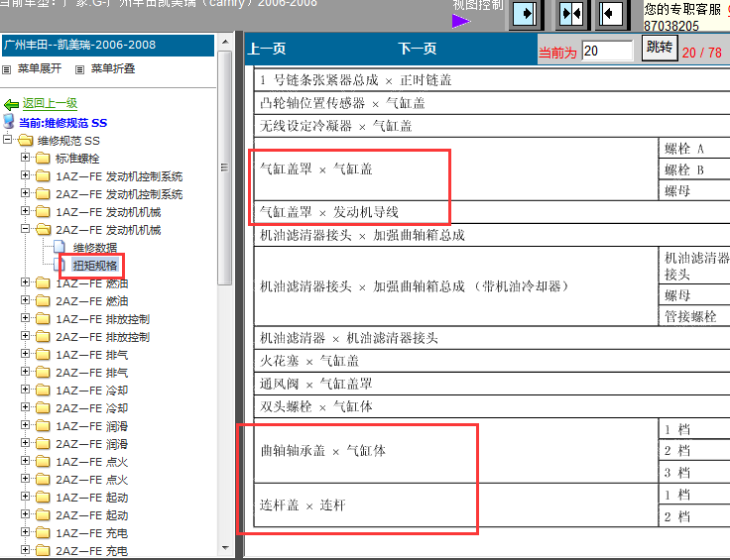Viewport: 730px width, 560px height.
Task: Click the inward-arrows view control icon
Action: [x=570, y=14]
